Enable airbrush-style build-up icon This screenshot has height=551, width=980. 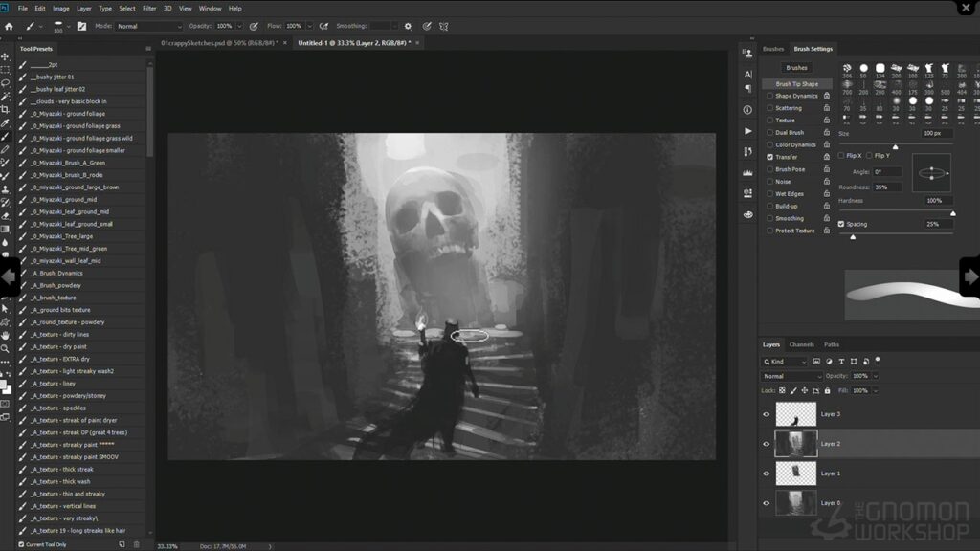point(323,26)
